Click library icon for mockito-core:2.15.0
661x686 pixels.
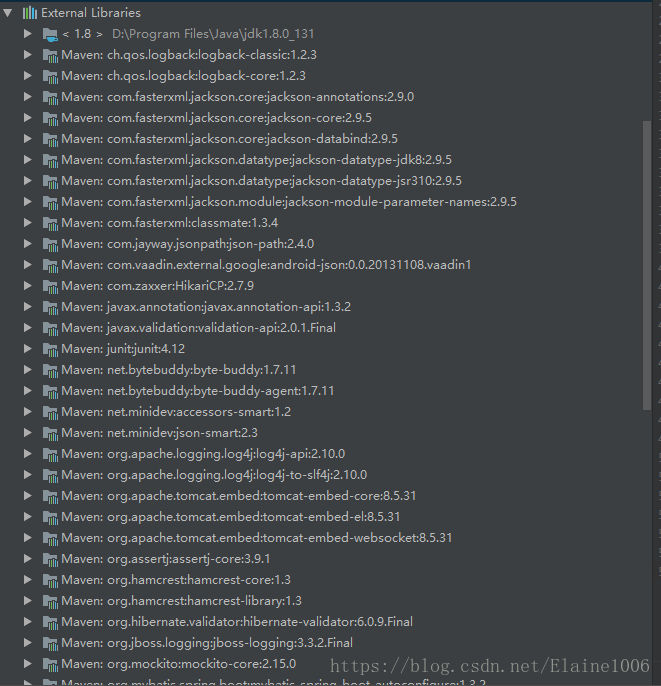point(50,664)
